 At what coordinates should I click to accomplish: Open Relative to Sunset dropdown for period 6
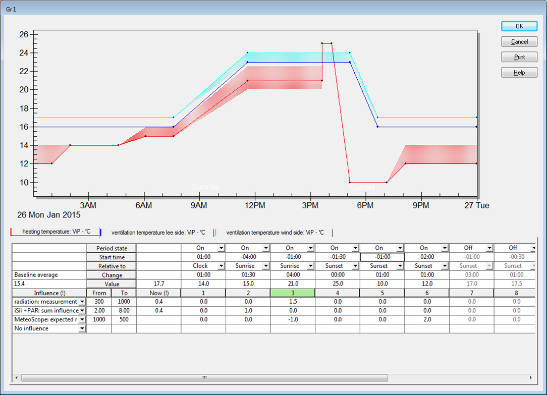pyautogui.click(x=444, y=266)
